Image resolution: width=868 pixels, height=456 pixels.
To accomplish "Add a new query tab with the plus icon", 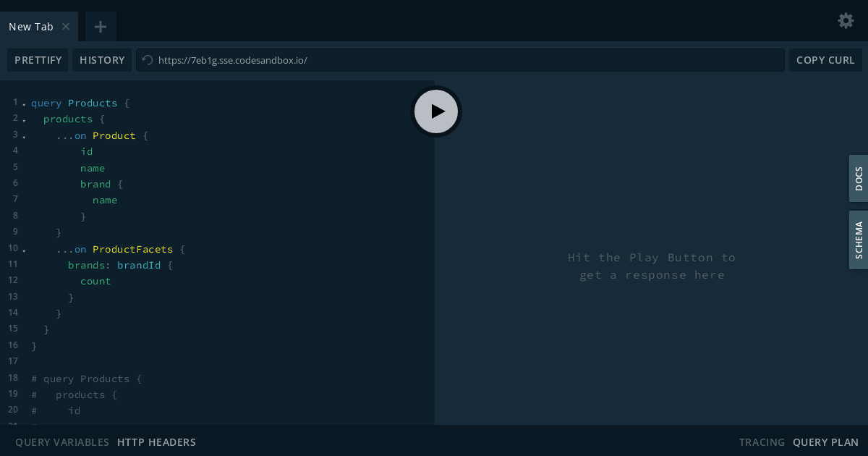I will (x=100, y=26).
